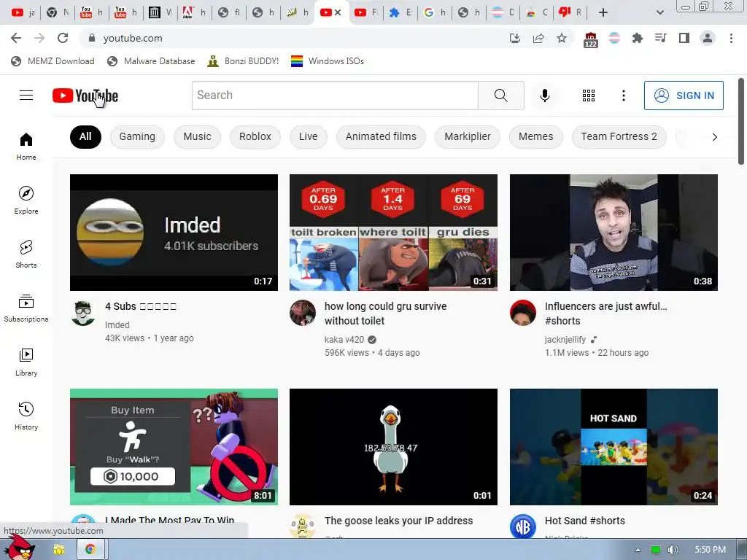Viewport: 747px width, 560px height.
Task: Open YouTube settings three-dot menu
Action: (x=623, y=96)
